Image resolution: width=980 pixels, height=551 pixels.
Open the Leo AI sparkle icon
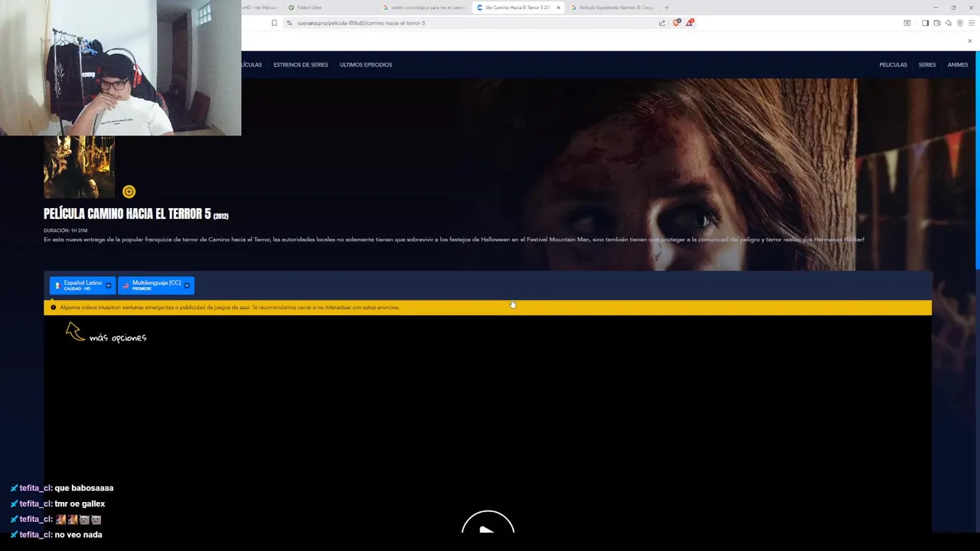click(949, 23)
